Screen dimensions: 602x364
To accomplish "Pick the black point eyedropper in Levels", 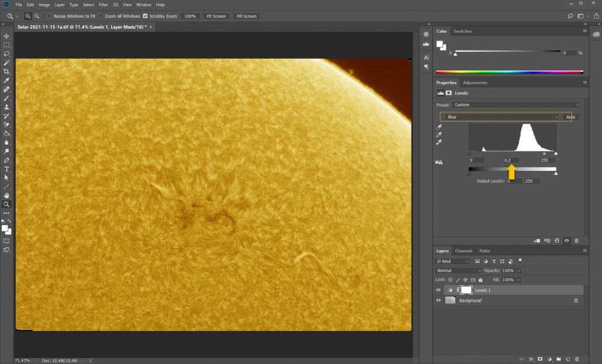I will coord(439,127).
